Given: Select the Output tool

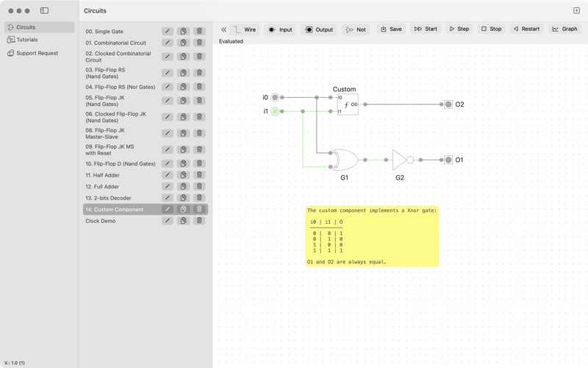Looking at the screenshot, I should tap(319, 29).
